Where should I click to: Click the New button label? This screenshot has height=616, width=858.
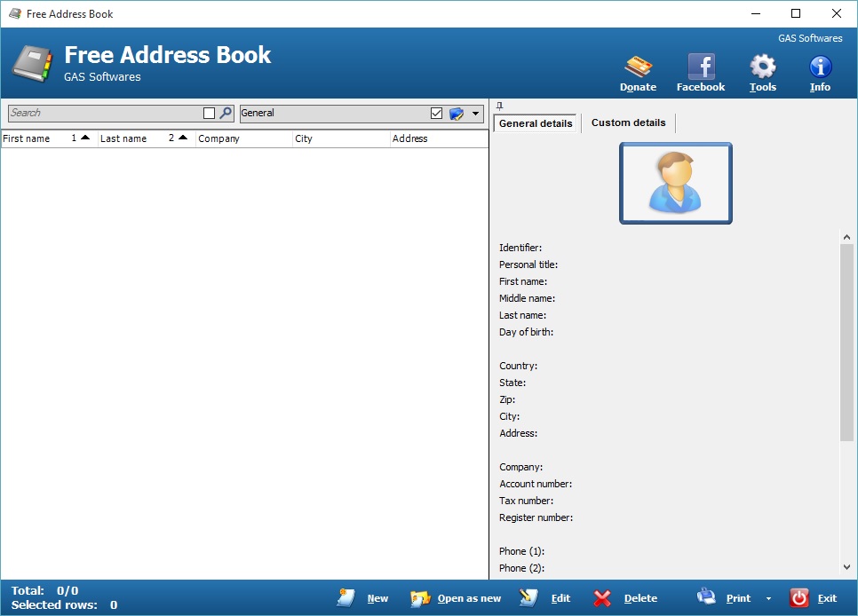click(x=377, y=598)
